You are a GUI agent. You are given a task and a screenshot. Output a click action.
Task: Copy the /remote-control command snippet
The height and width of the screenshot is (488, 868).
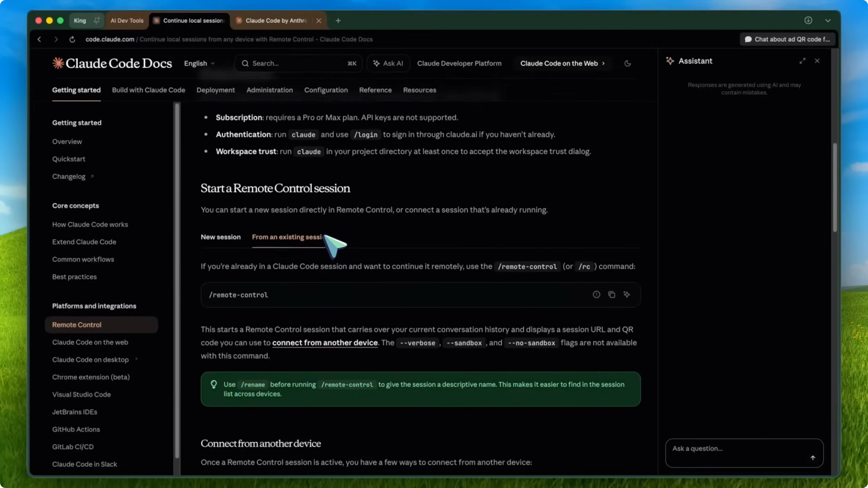tap(612, 294)
